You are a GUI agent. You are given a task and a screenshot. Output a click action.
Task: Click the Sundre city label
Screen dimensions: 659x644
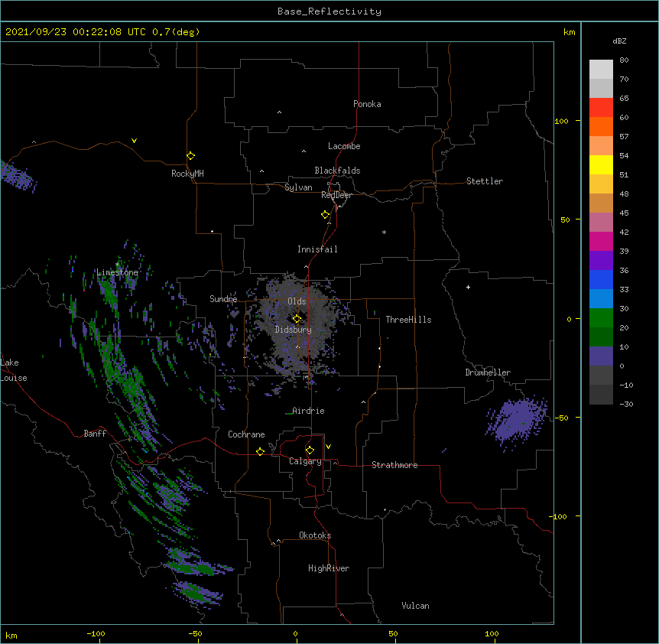(223, 299)
